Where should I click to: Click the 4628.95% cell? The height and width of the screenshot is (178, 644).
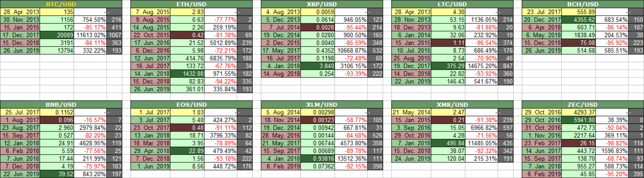[x=90, y=143]
